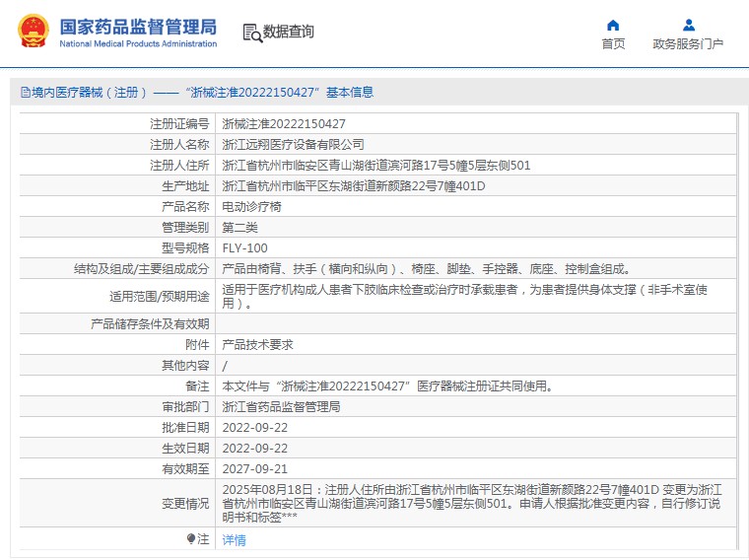The image size is (749, 560).
Task: Click the government services portal person icon
Action: point(688,25)
